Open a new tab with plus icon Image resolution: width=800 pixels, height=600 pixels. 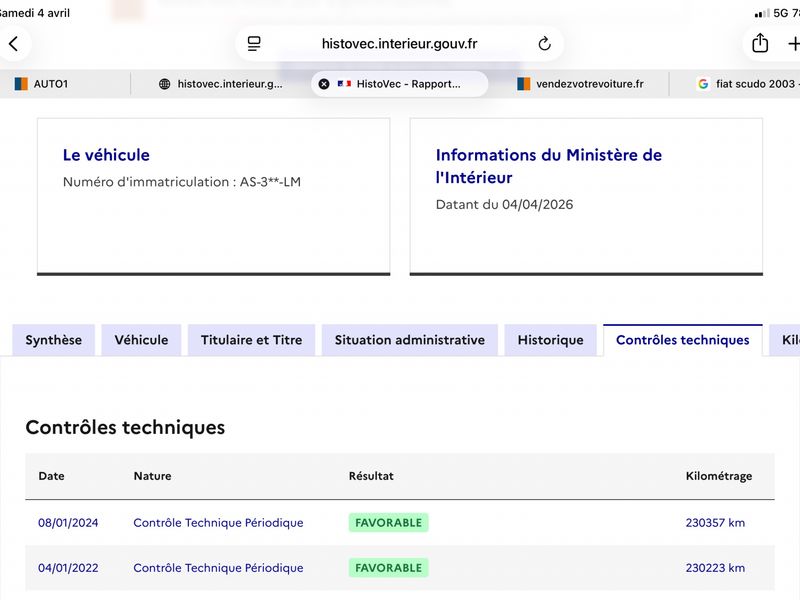[794, 44]
